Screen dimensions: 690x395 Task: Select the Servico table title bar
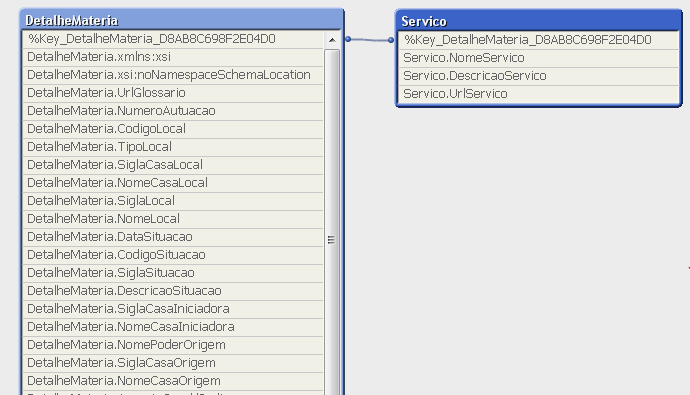tap(539, 21)
